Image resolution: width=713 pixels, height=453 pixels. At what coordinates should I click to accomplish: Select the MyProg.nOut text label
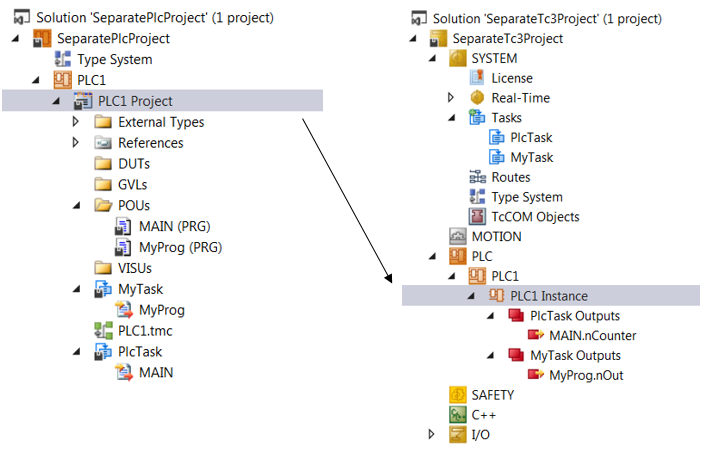[x=586, y=375]
